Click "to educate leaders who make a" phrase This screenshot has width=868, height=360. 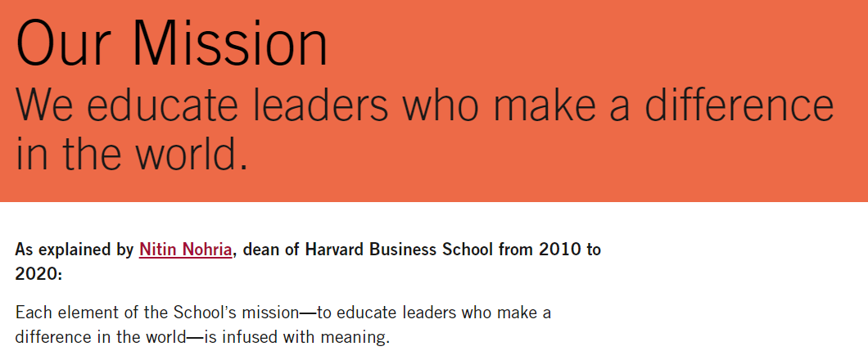click(433, 313)
